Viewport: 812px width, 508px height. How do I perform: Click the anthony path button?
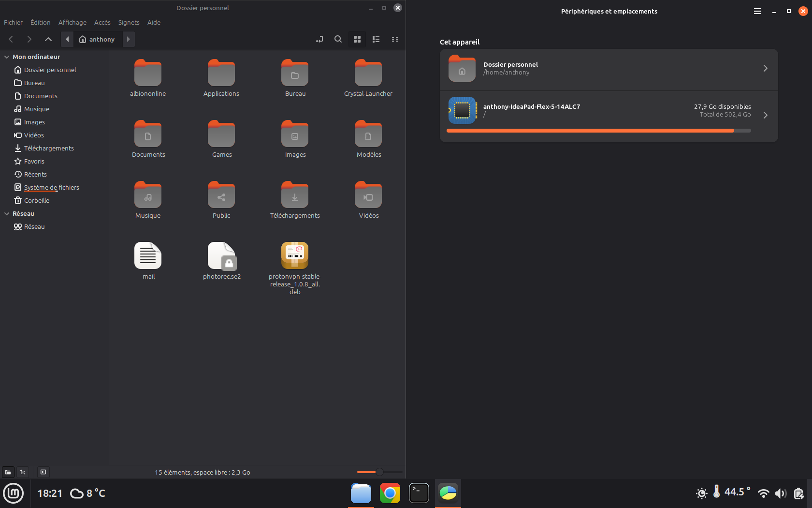tap(97, 39)
